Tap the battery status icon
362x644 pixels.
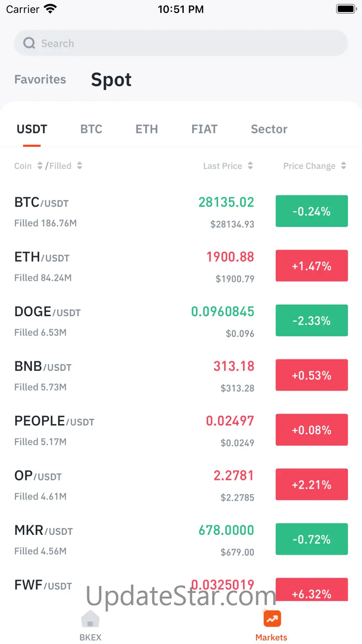346,9
